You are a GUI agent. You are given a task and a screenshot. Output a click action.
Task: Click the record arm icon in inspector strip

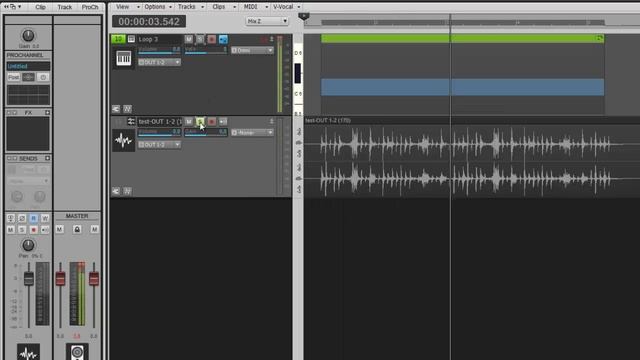[x=33, y=230]
